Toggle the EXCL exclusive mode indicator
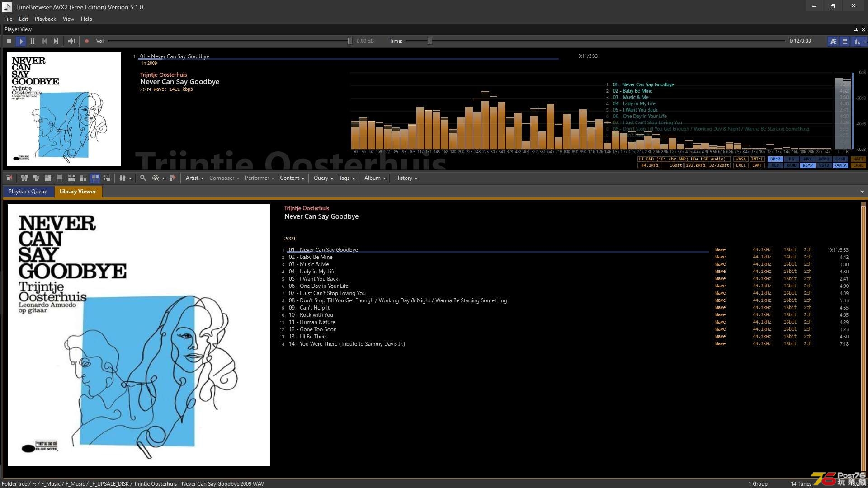This screenshot has height=488, width=868. (741, 165)
